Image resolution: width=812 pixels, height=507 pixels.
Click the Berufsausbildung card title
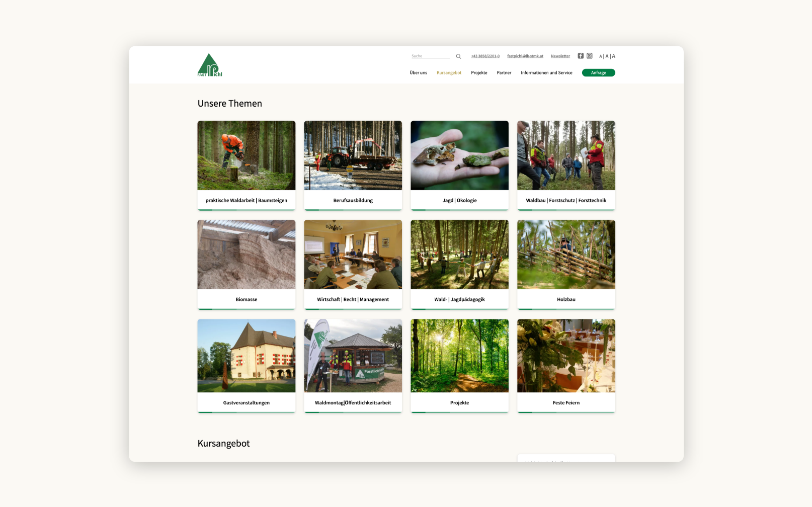click(x=353, y=200)
